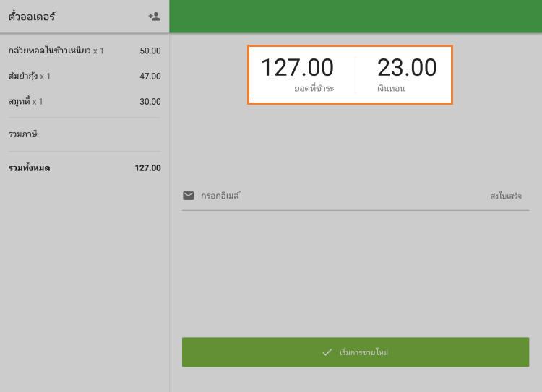Screen dimensions: 542x392
Task: Click the bold 127.00 order total
Action: [x=147, y=168]
